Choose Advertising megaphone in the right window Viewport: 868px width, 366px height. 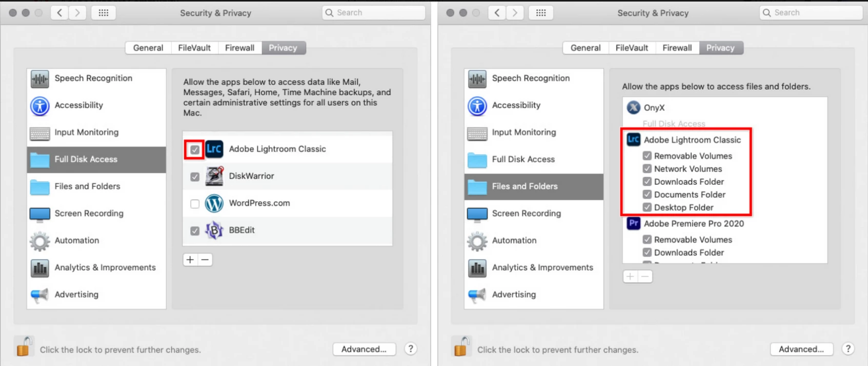(477, 295)
